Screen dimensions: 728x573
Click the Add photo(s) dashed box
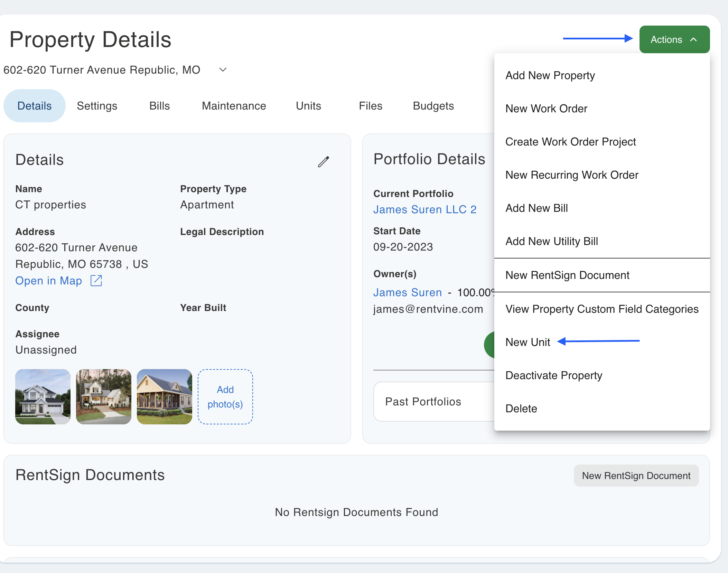click(225, 397)
